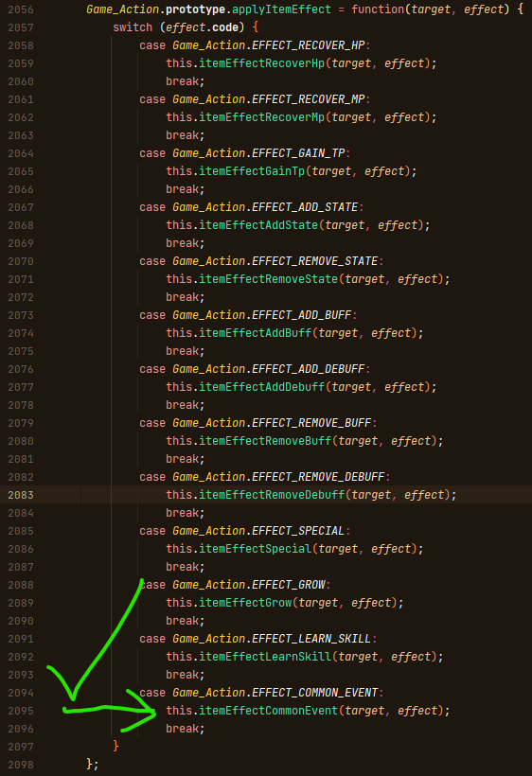The width and height of the screenshot is (532, 776).
Task: Click the itemEffectRemoveState method call
Action: [268, 279]
